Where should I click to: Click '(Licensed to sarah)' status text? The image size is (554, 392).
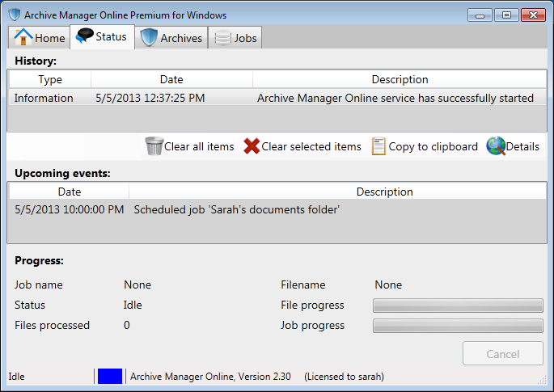[345, 377]
